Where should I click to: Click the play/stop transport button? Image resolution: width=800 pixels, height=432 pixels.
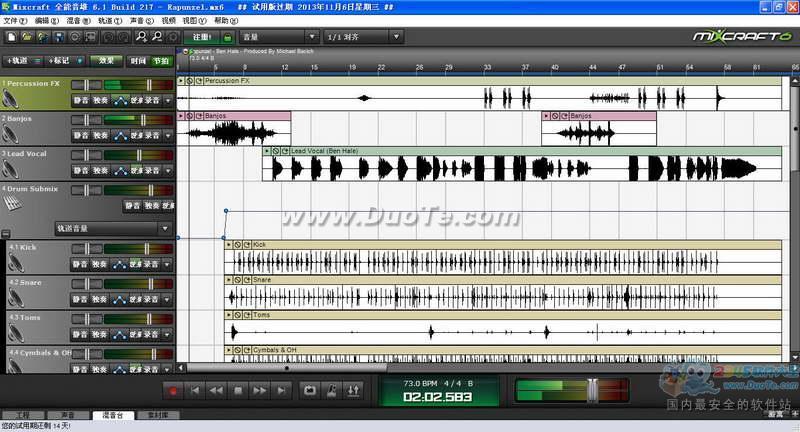coord(238,391)
